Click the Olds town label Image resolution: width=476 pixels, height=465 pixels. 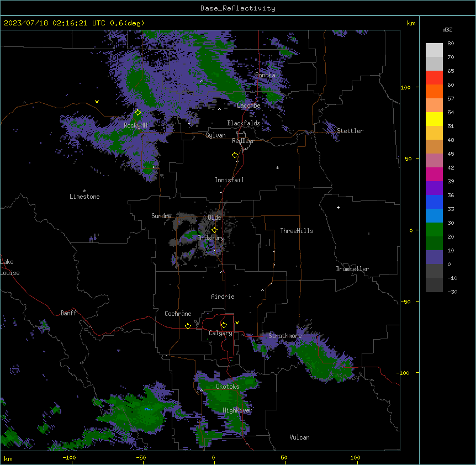214,218
